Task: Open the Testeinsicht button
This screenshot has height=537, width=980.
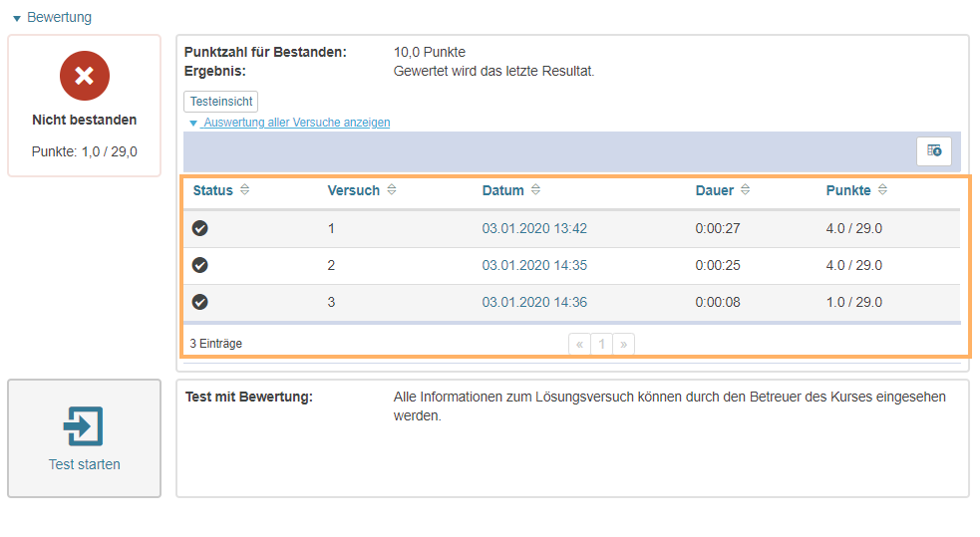Action: click(x=220, y=102)
